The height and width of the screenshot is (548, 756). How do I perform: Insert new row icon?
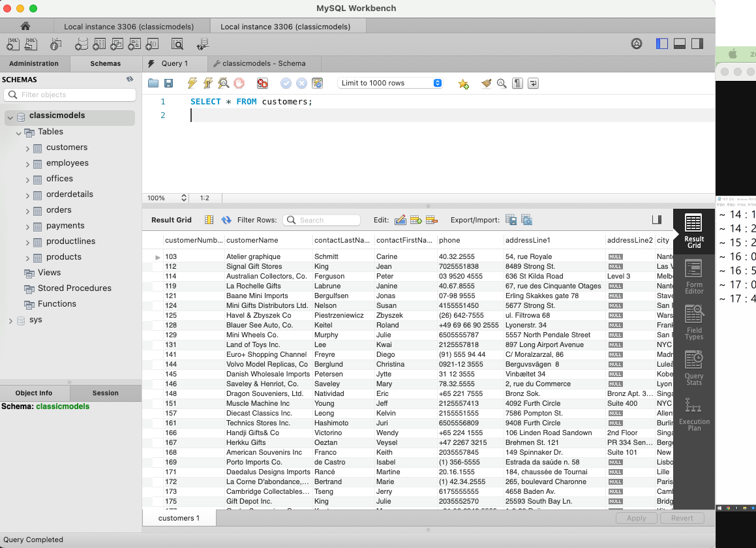(x=416, y=220)
